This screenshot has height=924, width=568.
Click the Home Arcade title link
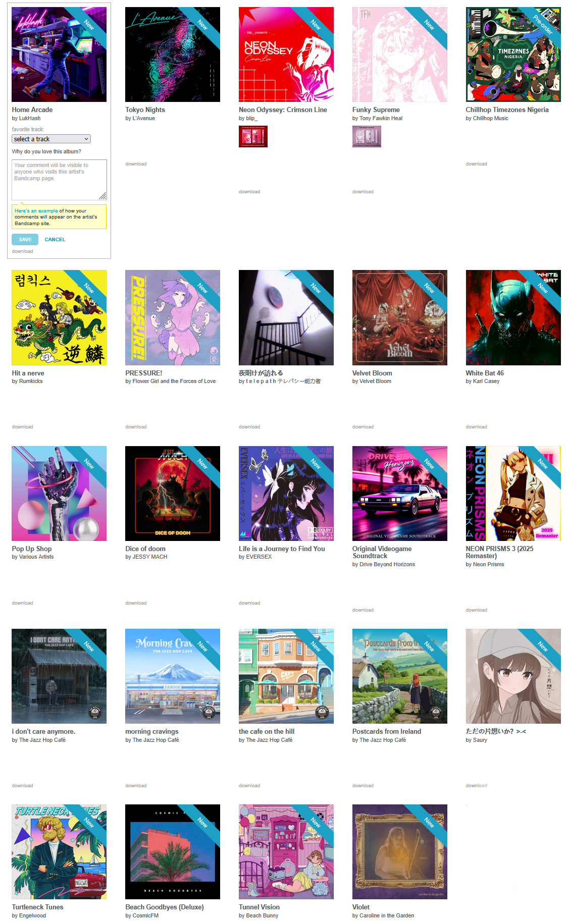point(32,110)
